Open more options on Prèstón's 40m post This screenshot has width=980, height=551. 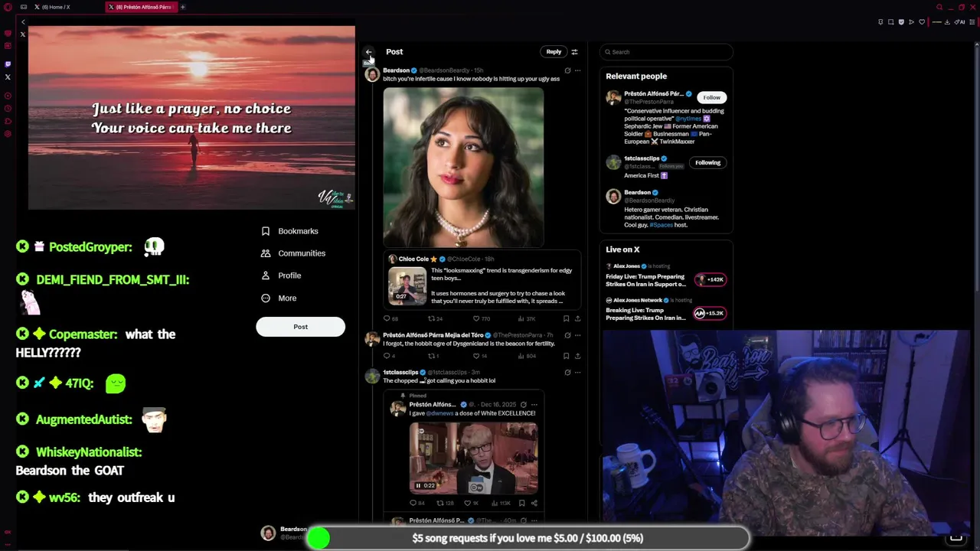click(x=534, y=521)
